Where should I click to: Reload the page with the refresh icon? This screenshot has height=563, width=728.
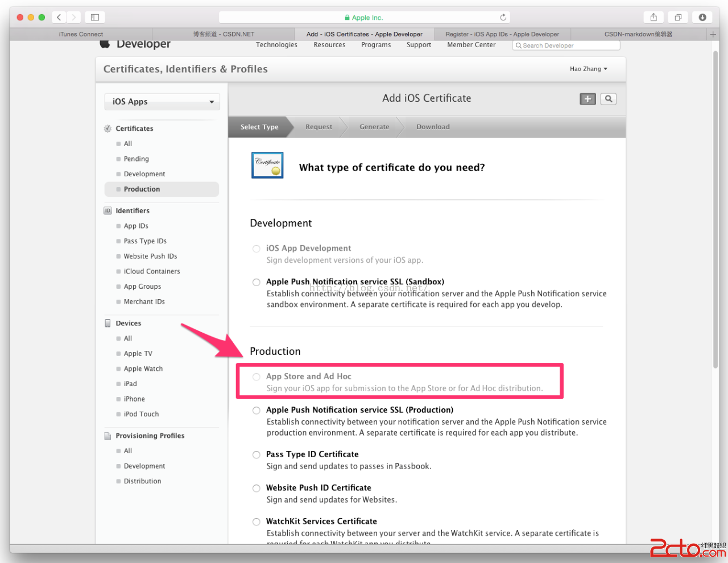tap(503, 18)
